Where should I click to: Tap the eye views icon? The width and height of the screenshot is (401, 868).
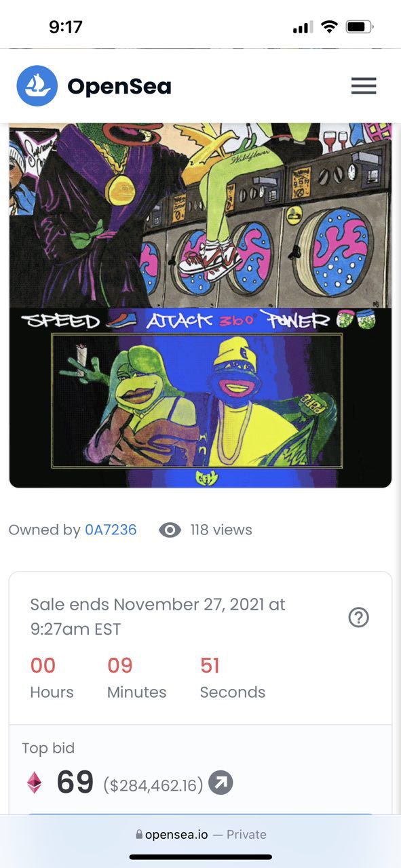(x=170, y=530)
